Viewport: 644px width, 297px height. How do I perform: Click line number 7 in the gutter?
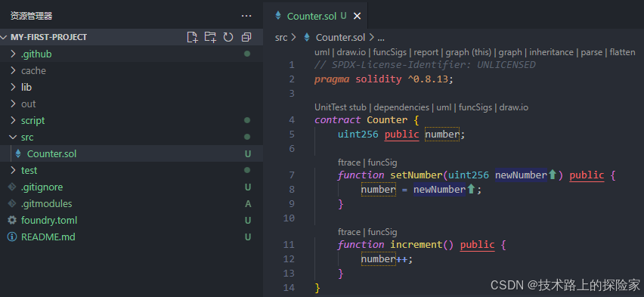292,175
